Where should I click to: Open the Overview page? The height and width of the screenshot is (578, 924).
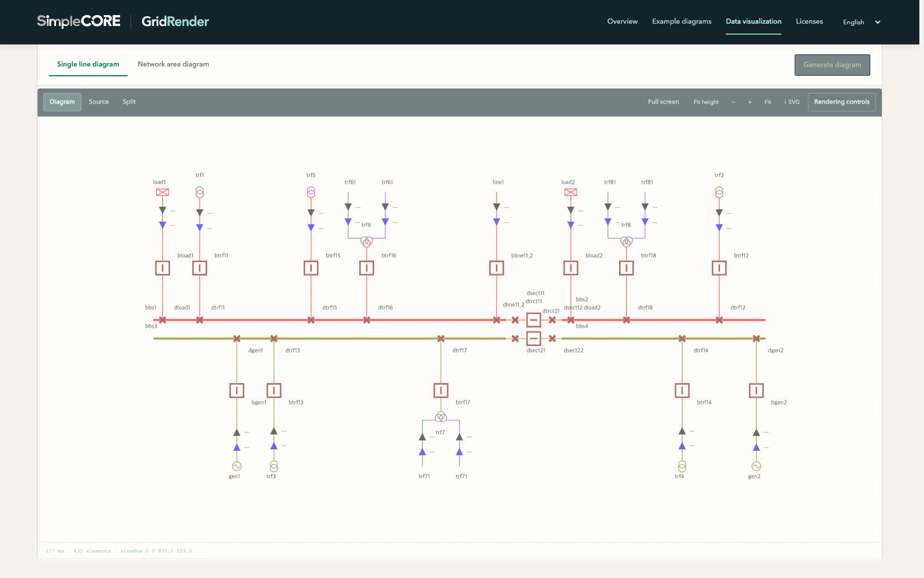(x=623, y=21)
